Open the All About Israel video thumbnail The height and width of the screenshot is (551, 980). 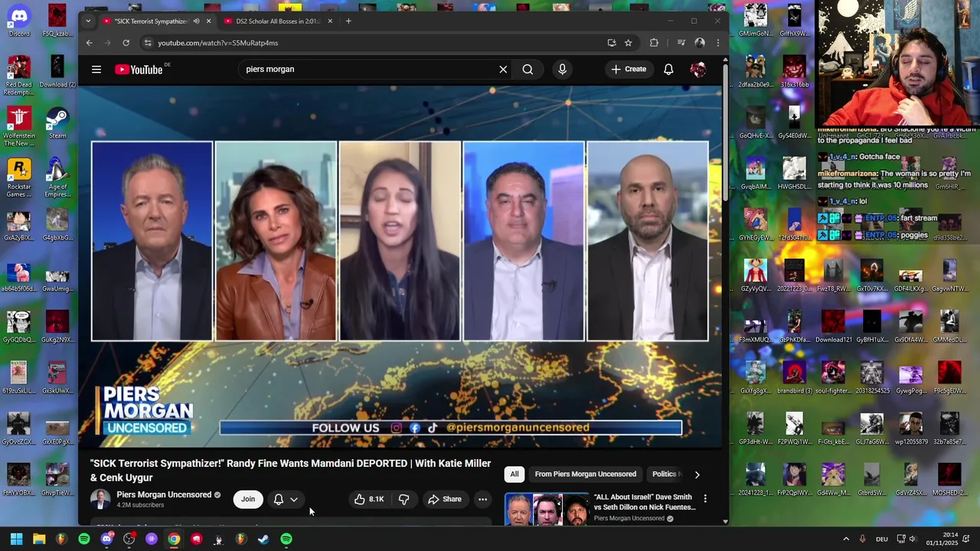[546, 510]
